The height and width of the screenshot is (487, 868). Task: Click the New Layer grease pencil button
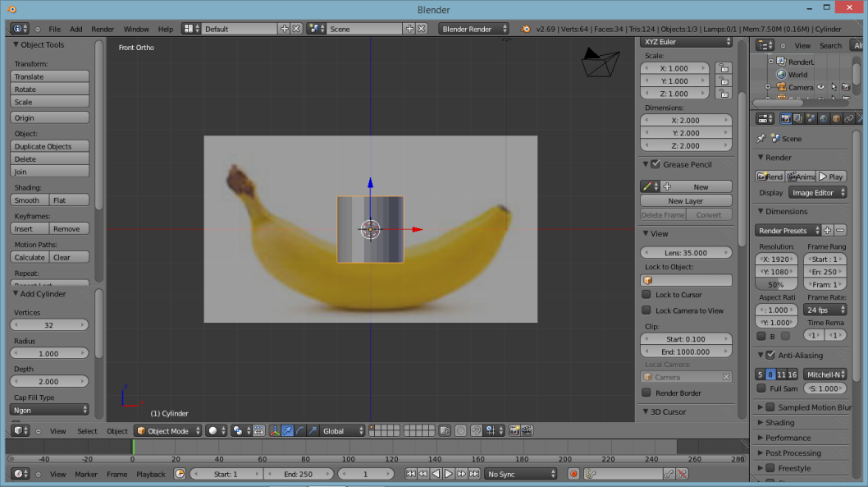pos(686,200)
